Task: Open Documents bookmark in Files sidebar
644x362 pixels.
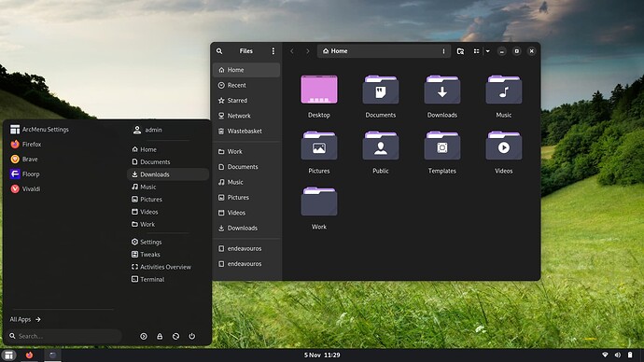Action: (x=246, y=167)
